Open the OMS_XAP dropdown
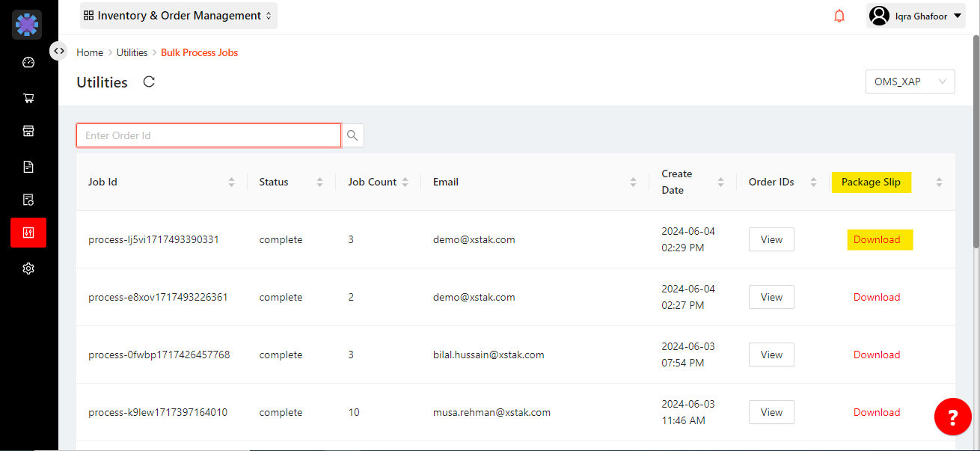Screen dimensions: 980x451 pyautogui.click(x=910, y=82)
